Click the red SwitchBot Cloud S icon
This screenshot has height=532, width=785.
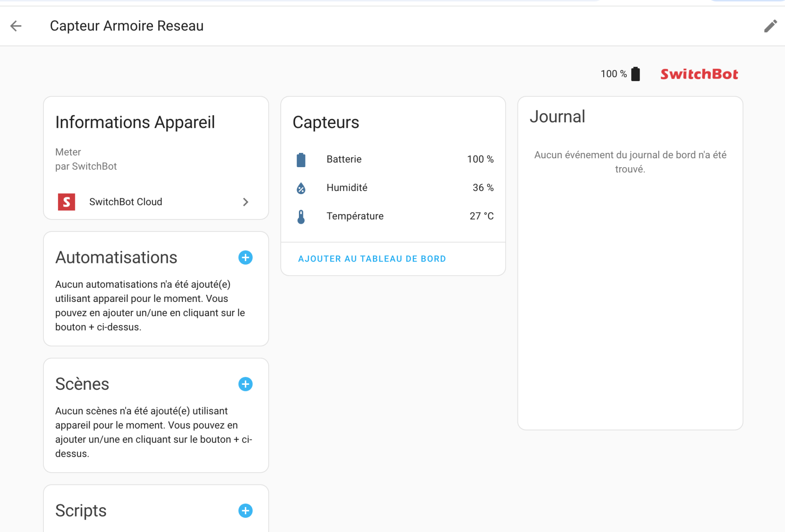pos(67,202)
